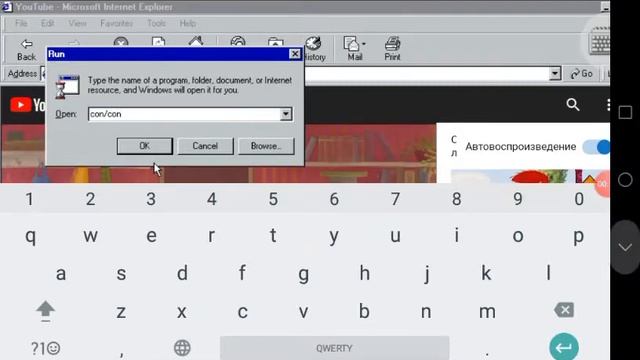The width and height of the screenshot is (640, 360).
Task: Tap the letter k key
Action: (x=486, y=273)
